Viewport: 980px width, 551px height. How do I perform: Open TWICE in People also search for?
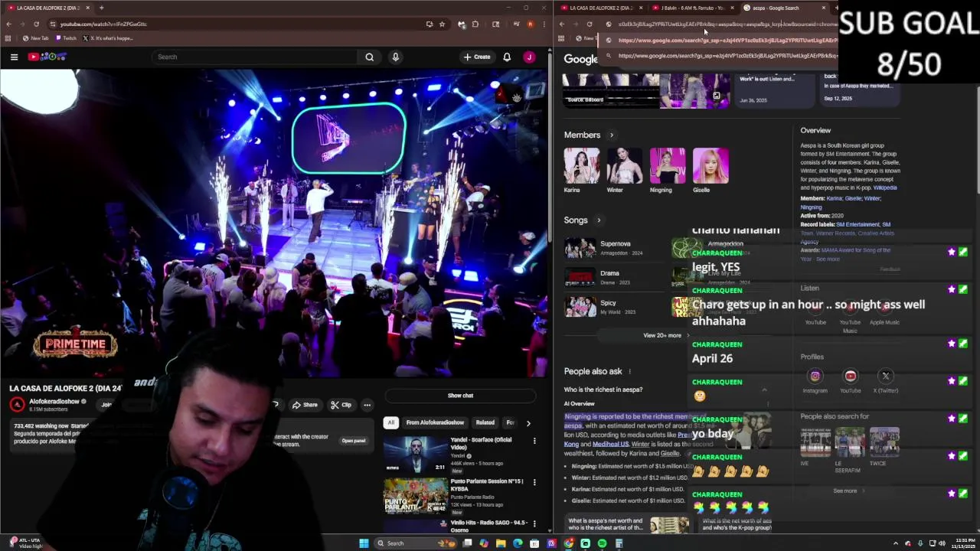click(884, 446)
